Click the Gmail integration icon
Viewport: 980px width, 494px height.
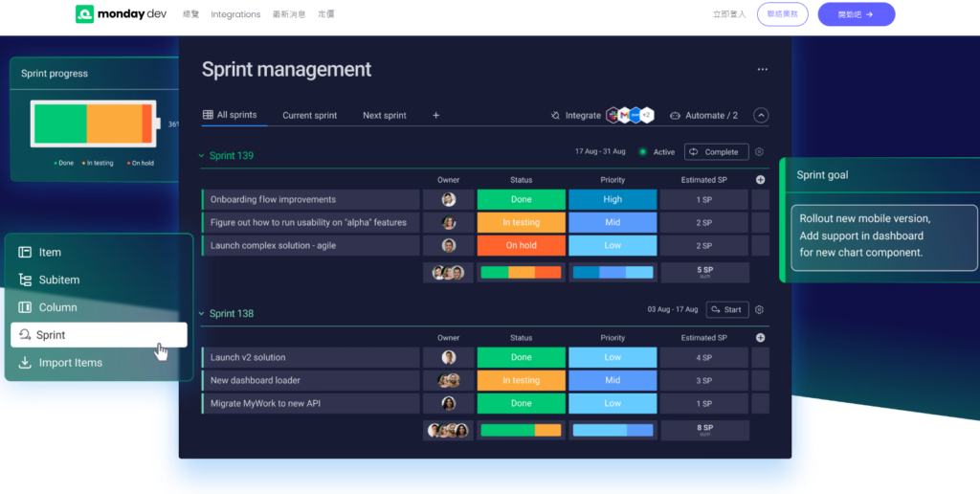[x=624, y=115]
